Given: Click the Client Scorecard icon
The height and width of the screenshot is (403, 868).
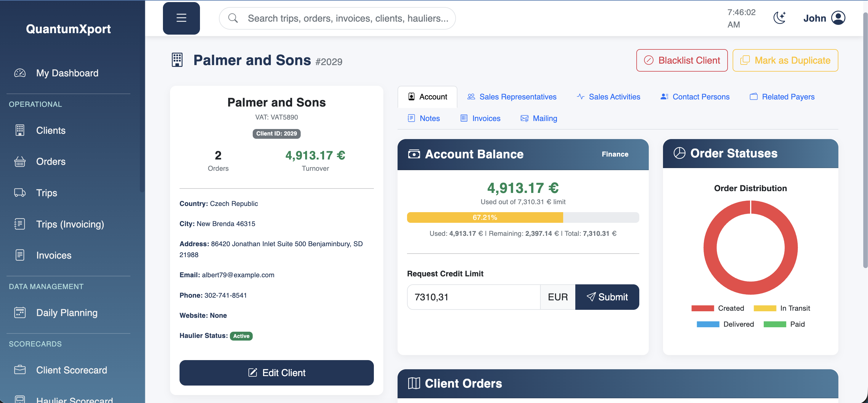Looking at the screenshot, I should point(20,370).
